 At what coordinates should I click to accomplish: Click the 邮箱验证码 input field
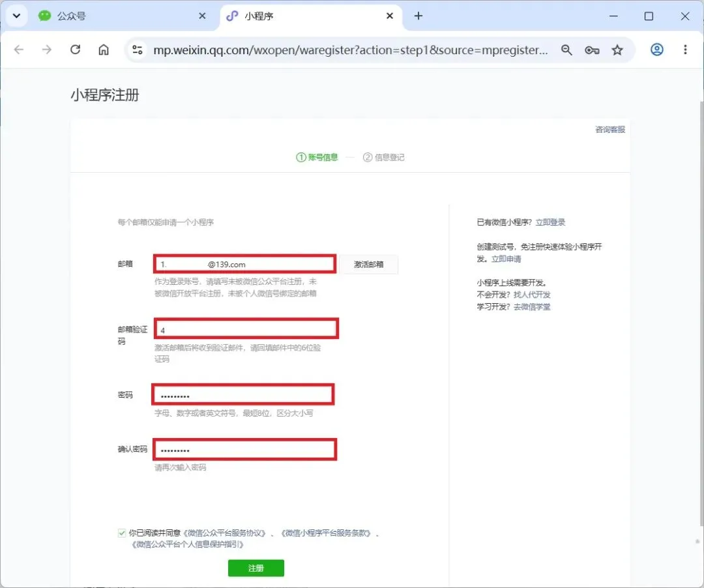point(246,329)
